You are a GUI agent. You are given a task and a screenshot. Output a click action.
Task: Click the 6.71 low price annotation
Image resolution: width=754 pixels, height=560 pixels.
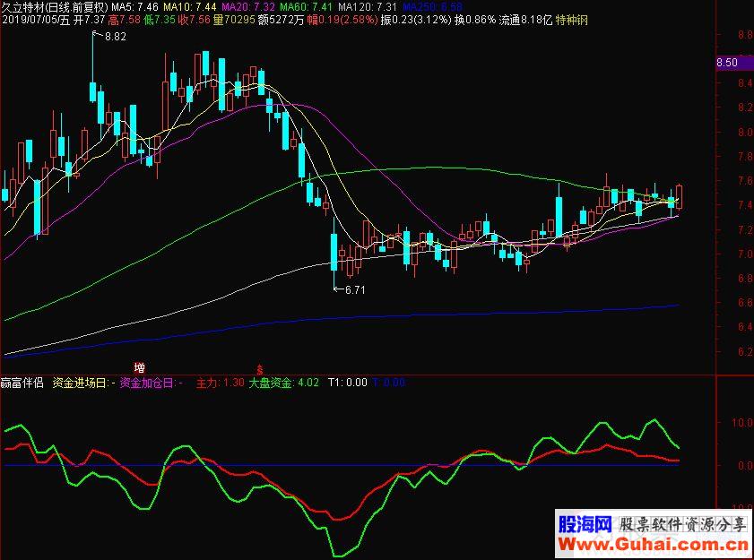click(355, 289)
